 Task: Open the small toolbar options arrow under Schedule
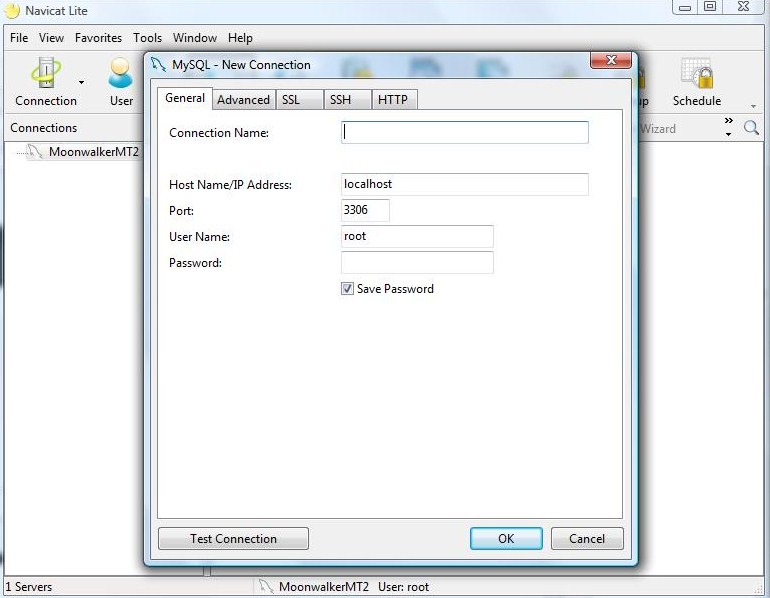[753, 106]
